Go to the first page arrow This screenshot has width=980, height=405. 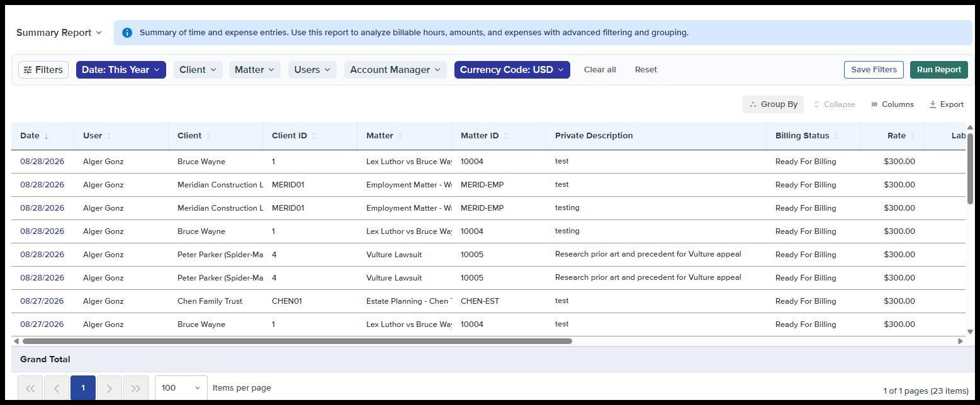click(x=30, y=388)
